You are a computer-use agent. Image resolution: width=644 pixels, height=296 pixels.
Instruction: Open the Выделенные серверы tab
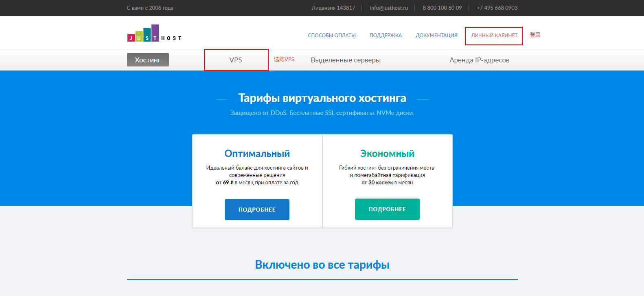346,60
